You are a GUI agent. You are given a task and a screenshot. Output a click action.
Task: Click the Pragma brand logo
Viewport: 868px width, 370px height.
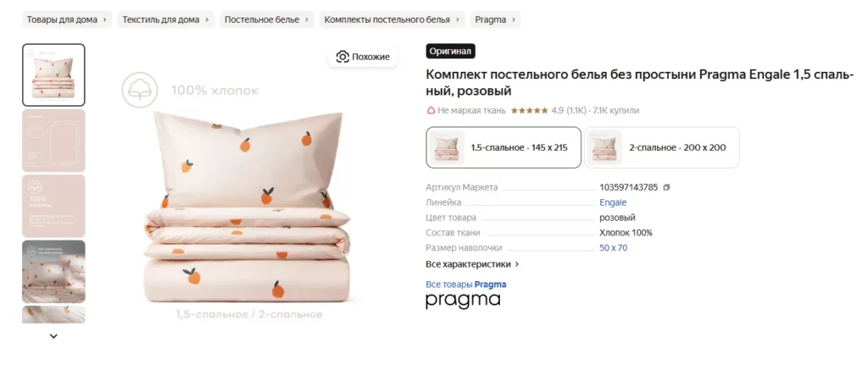463,301
